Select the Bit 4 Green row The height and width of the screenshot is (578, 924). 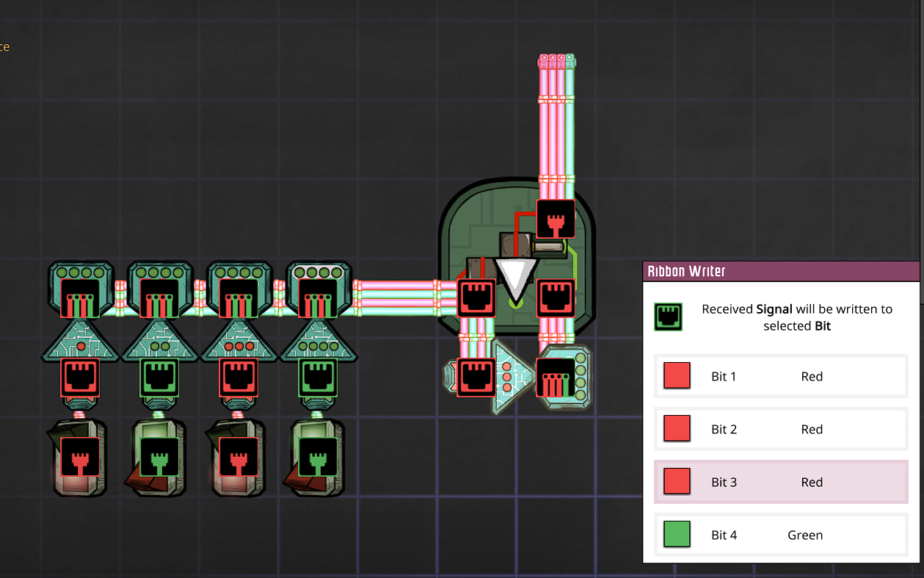781,535
